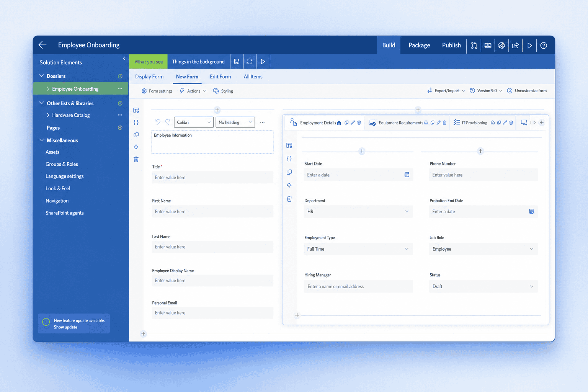Click play icon next to refresh
This screenshot has width=588, height=392.
point(263,61)
